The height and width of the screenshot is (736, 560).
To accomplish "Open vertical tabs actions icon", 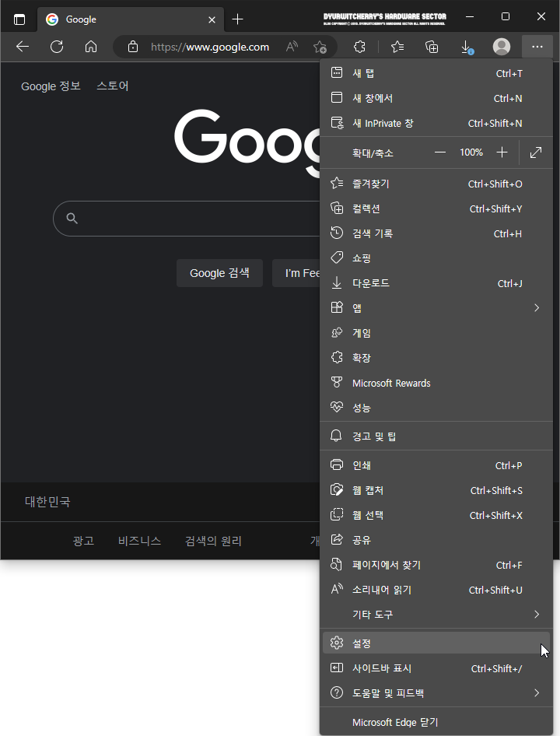I will pos(19,19).
